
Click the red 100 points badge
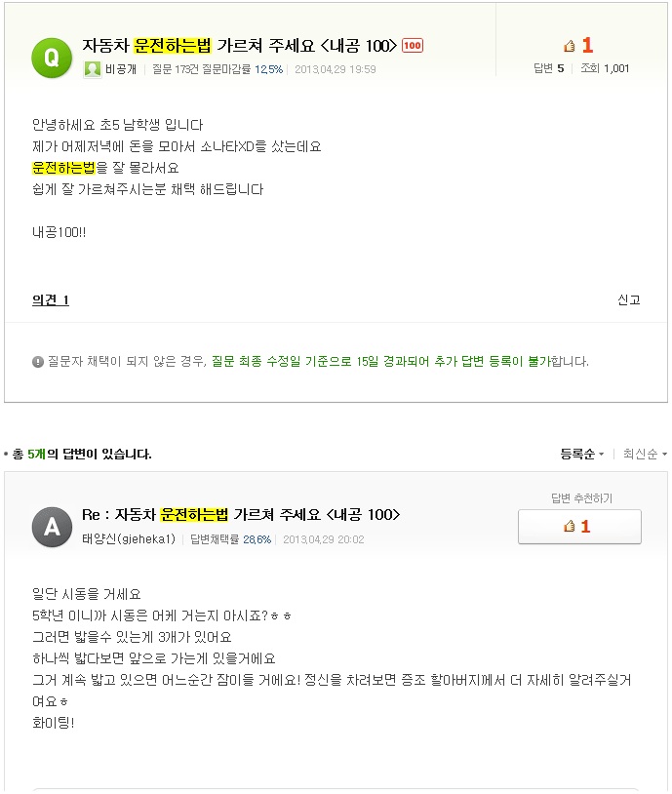point(413,46)
